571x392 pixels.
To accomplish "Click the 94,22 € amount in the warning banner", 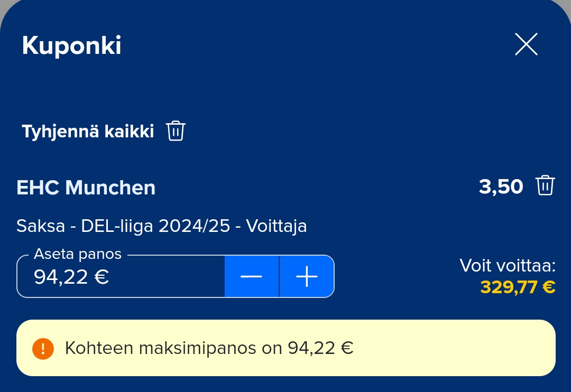I will pos(320,348).
